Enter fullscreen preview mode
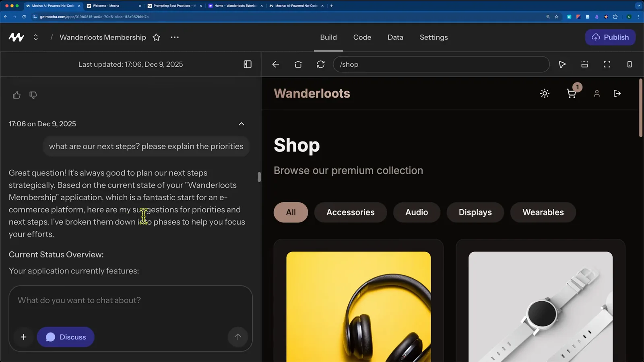 (x=607, y=64)
